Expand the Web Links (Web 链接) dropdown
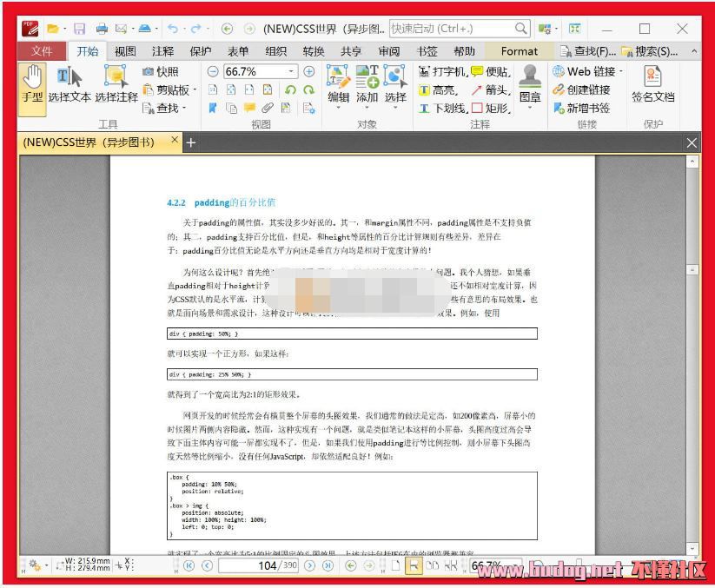Viewport: 715px width, 588px height. point(621,71)
